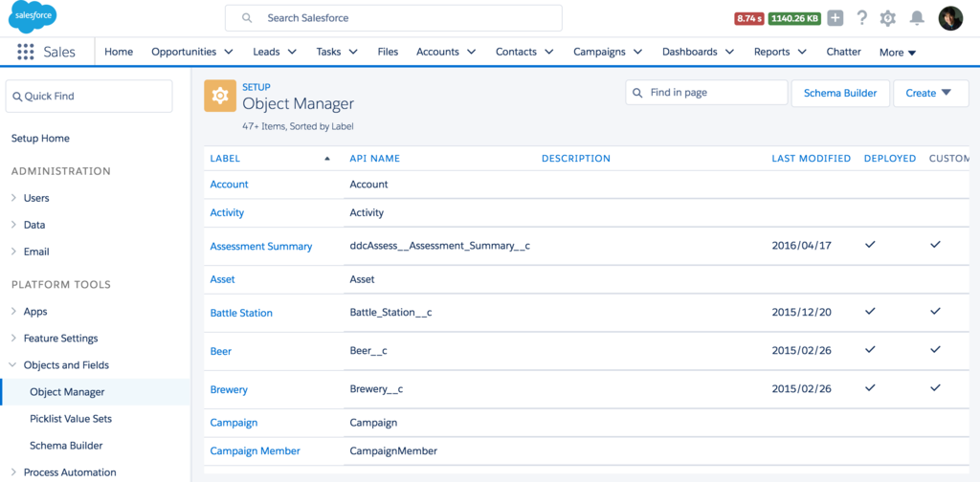Viewport: 980px width, 482px height.
Task: Open the user profile avatar
Action: tap(950, 18)
